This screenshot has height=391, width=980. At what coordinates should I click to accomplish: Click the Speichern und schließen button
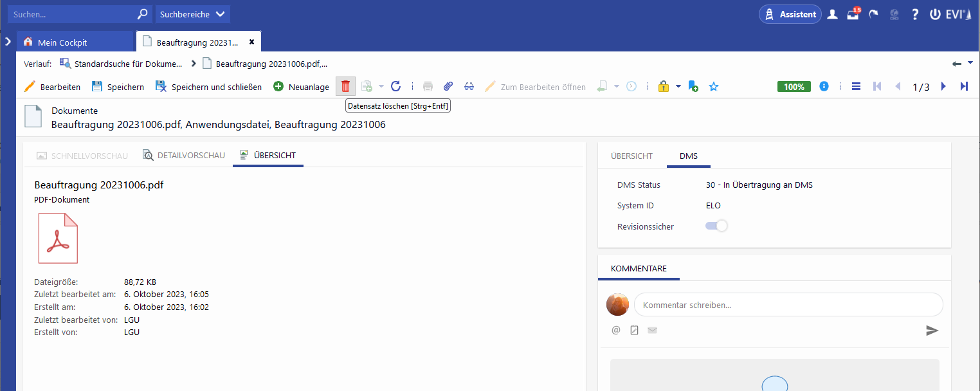point(208,87)
